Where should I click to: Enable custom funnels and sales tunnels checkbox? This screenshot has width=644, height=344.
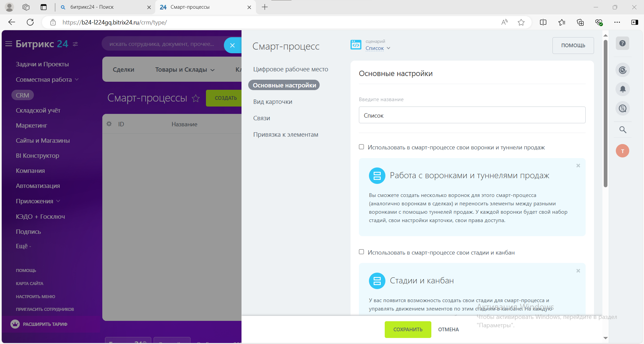pos(361,147)
